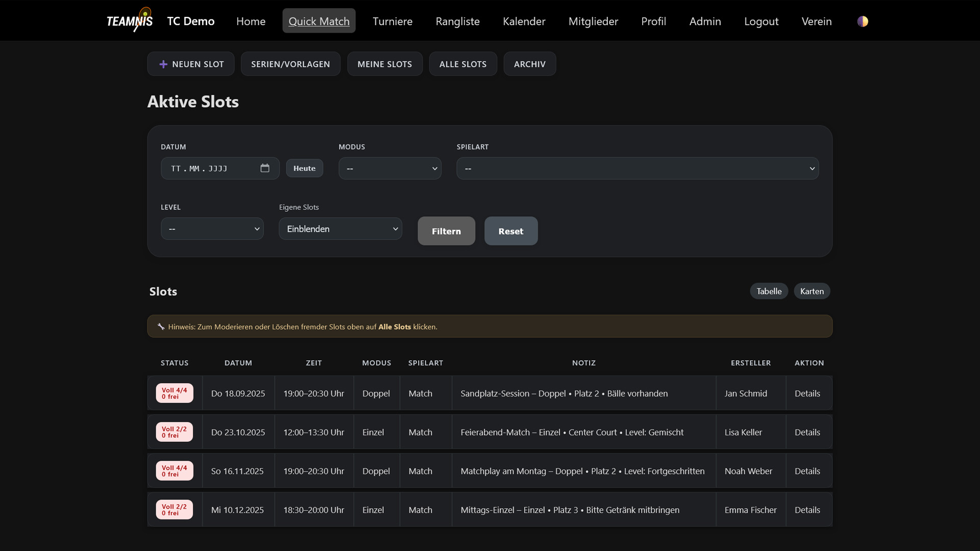
Task: Click the Reset button
Action: 510,231
